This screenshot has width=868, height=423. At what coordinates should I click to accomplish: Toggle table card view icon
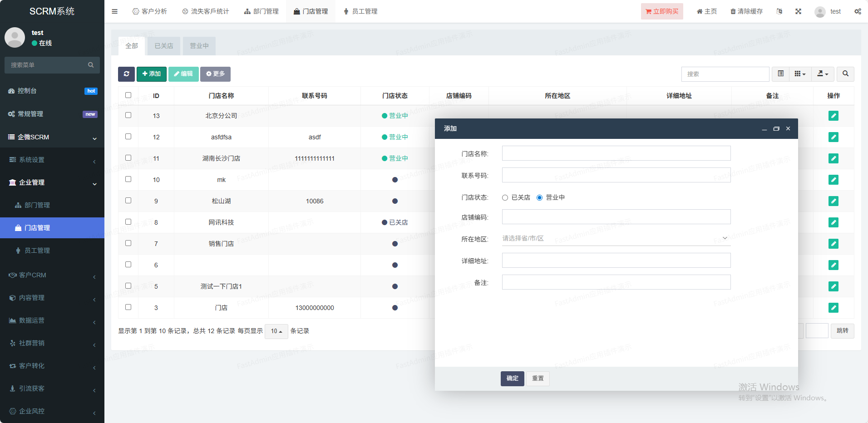pos(780,74)
